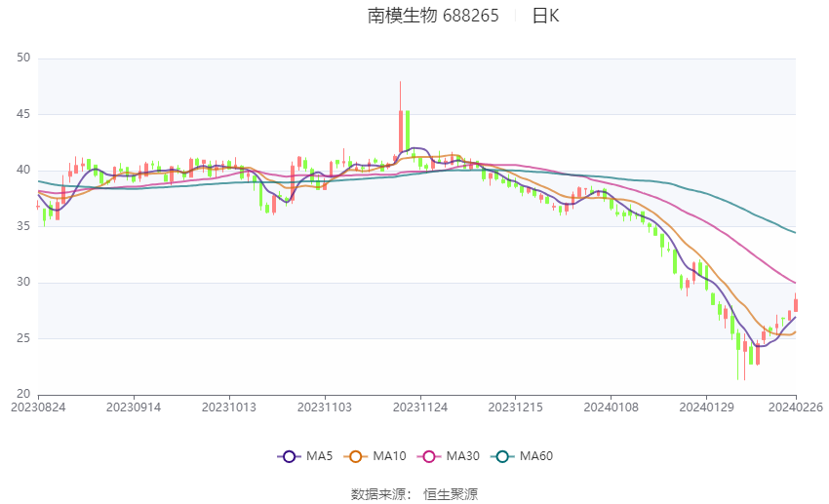Hide the MA60 line via label

point(536,456)
